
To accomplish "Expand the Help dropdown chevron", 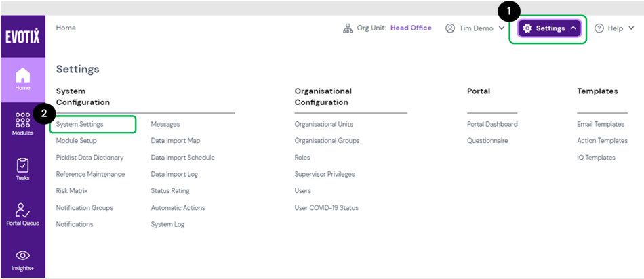I will pyautogui.click(x=631, y=28).
